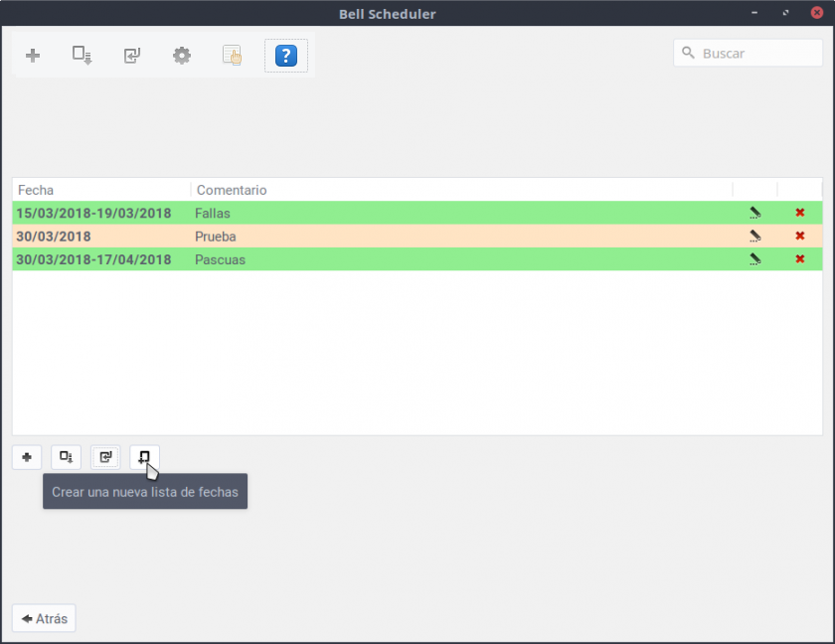
Task: Click the import button below the date list
Action: pos(105,457)
